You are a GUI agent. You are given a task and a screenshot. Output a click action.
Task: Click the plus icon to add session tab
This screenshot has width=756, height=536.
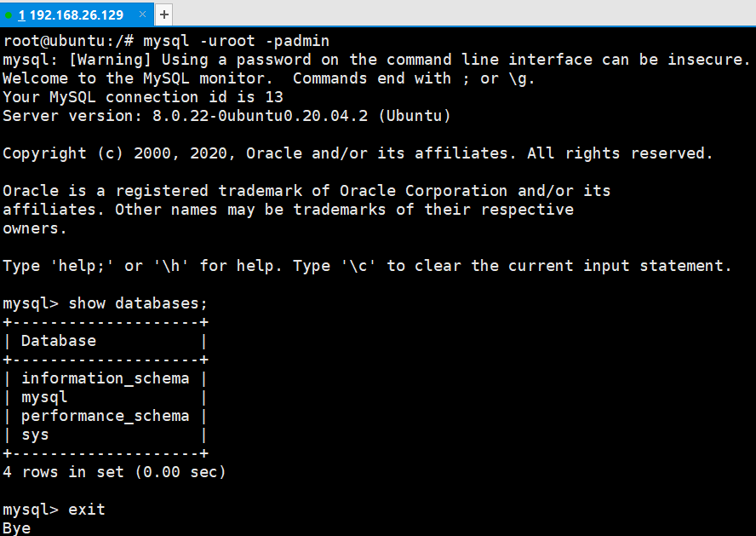tap(164, 14)
